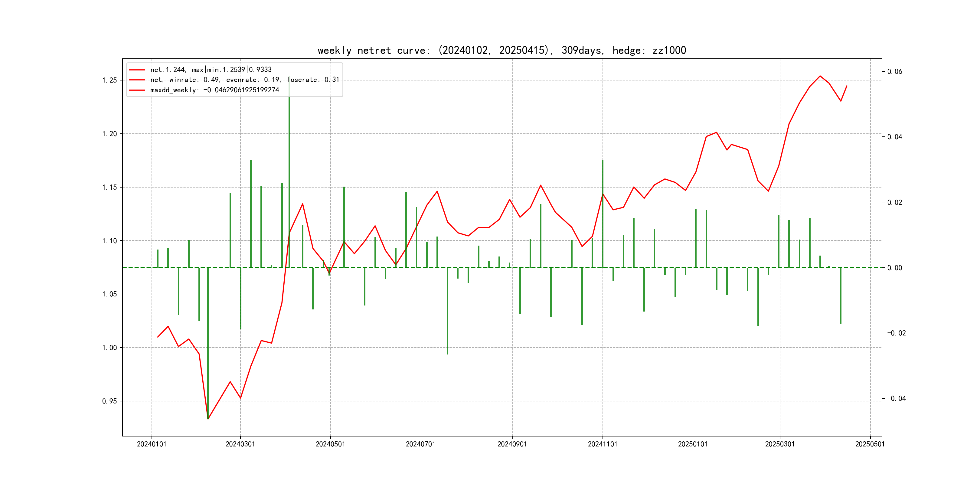Screen dimensions: 980x490
Task: Click the right y-axis label -0.04
Action: pyautogui.click(x=896, y=398)
